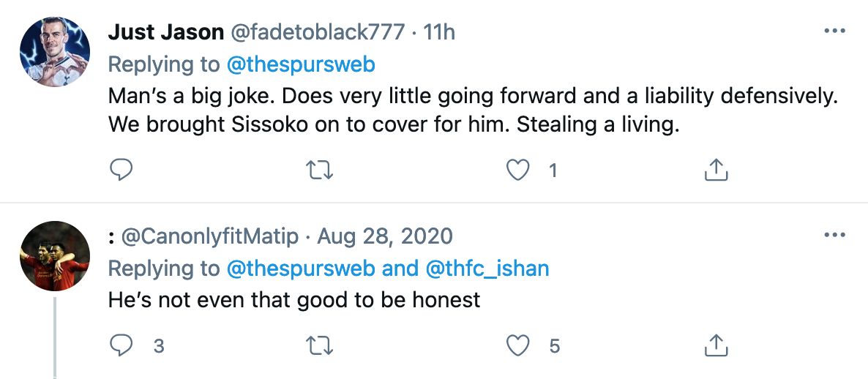Reply to Just Jason's tweet
This screenshot has height=379, width=868.
point(120,170)
